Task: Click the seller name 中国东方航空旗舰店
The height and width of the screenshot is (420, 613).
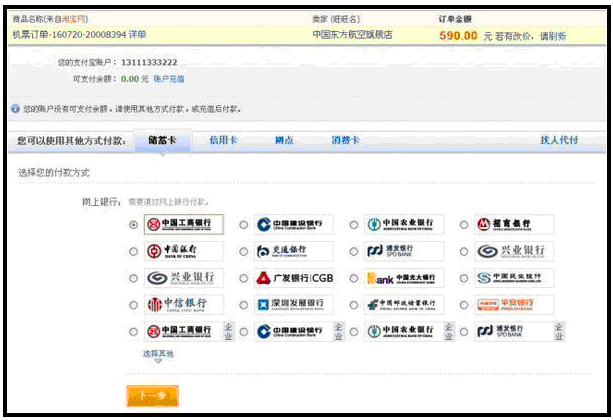Action: 352,34
